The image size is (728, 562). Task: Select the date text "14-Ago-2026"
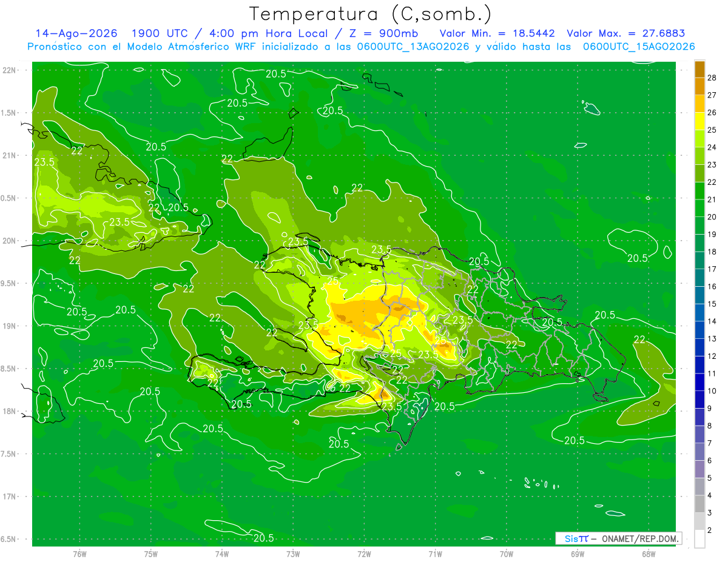(76, 33)
